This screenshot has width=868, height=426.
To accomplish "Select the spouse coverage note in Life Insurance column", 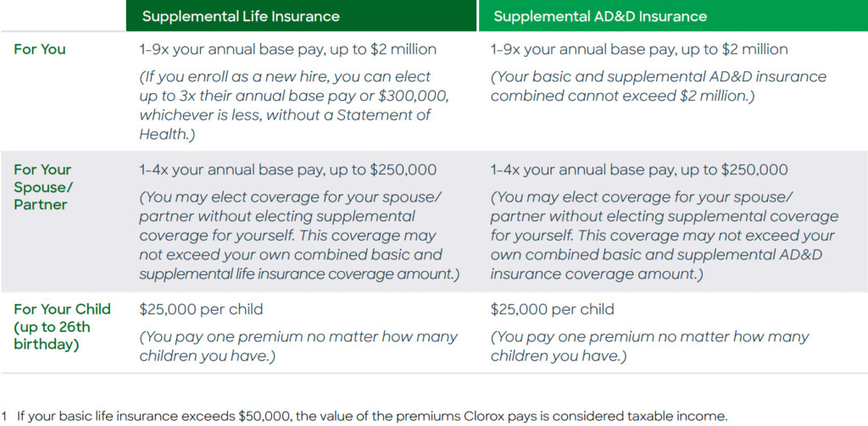I will coord(292,235).
